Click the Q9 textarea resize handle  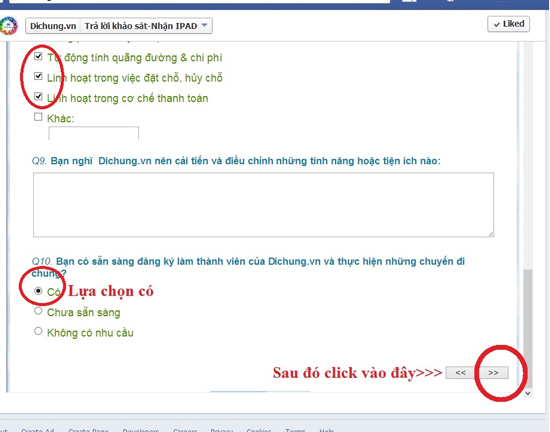pos(491,234)
